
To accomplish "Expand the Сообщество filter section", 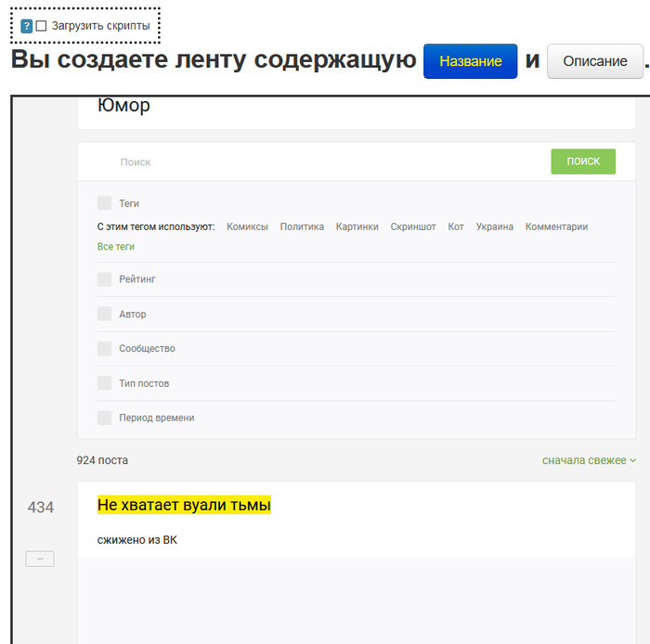I will pyautogui.click(x=147, y=349).
